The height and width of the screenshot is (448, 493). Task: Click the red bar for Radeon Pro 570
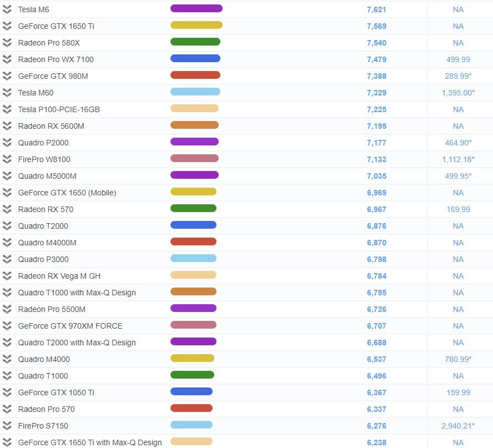(x=192, y=409)
